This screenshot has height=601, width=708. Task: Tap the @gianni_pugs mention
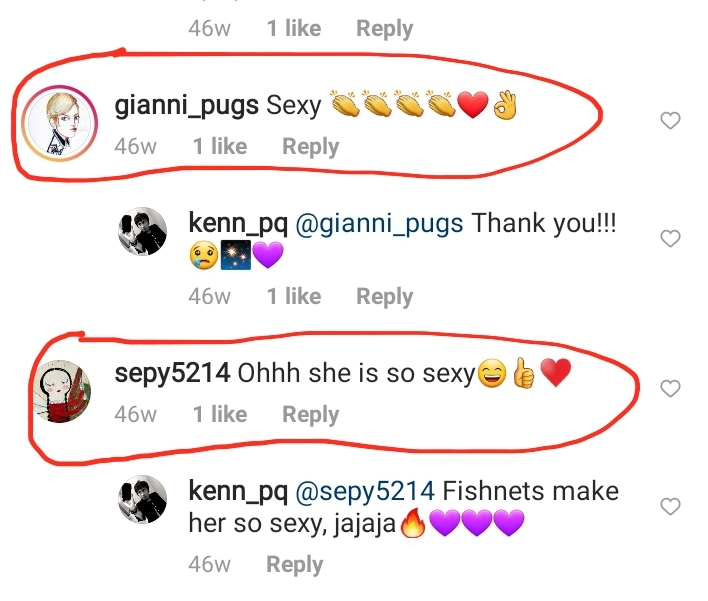click(380, 223)
